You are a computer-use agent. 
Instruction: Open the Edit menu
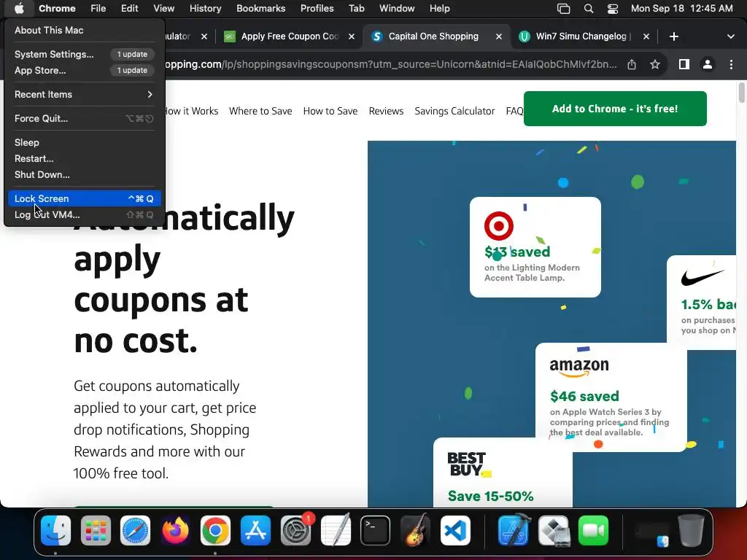pos(129,8)
